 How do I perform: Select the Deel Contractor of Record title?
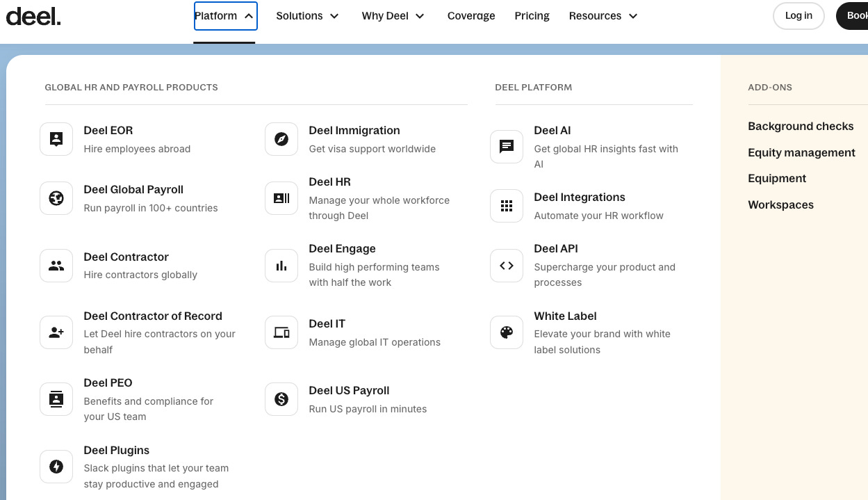[153, 316]
